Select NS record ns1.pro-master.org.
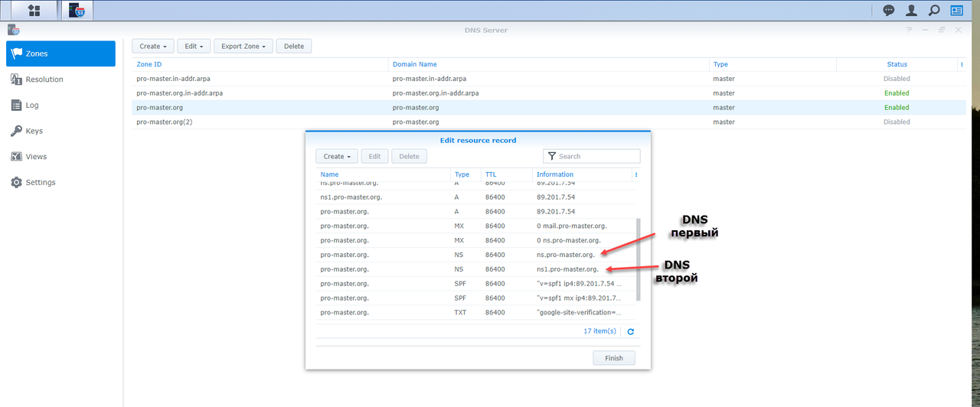Screen dimensions: 980x407 click(475, 269)
